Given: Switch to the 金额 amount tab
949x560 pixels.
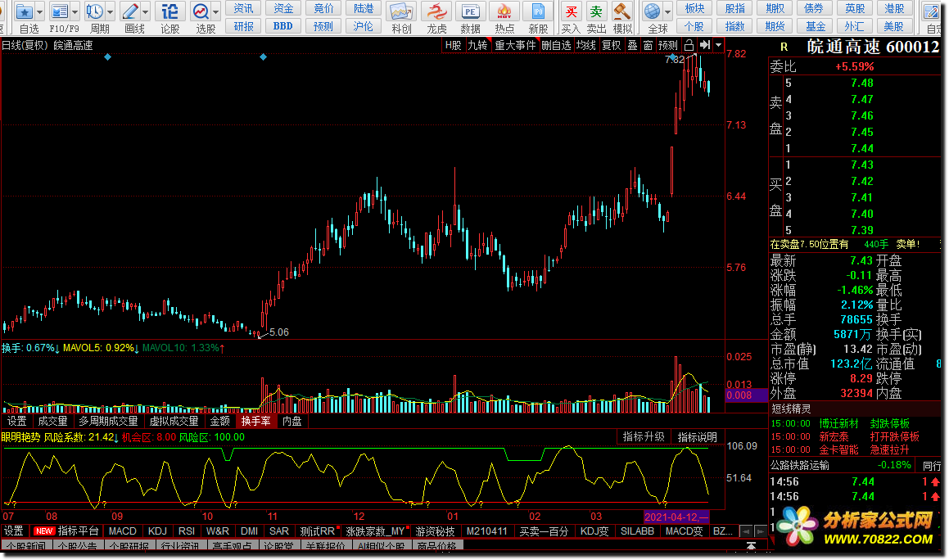Looking at the screenshot, I should point(219,421).
